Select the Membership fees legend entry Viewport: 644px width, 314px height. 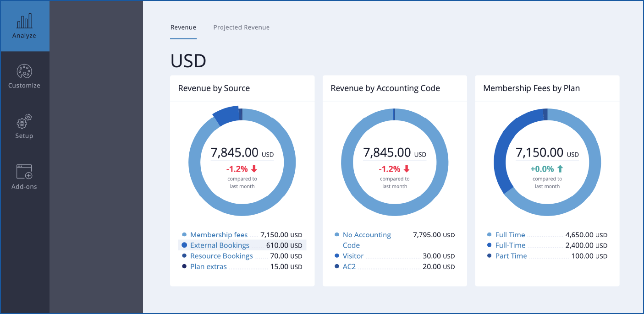click(219, 234)
